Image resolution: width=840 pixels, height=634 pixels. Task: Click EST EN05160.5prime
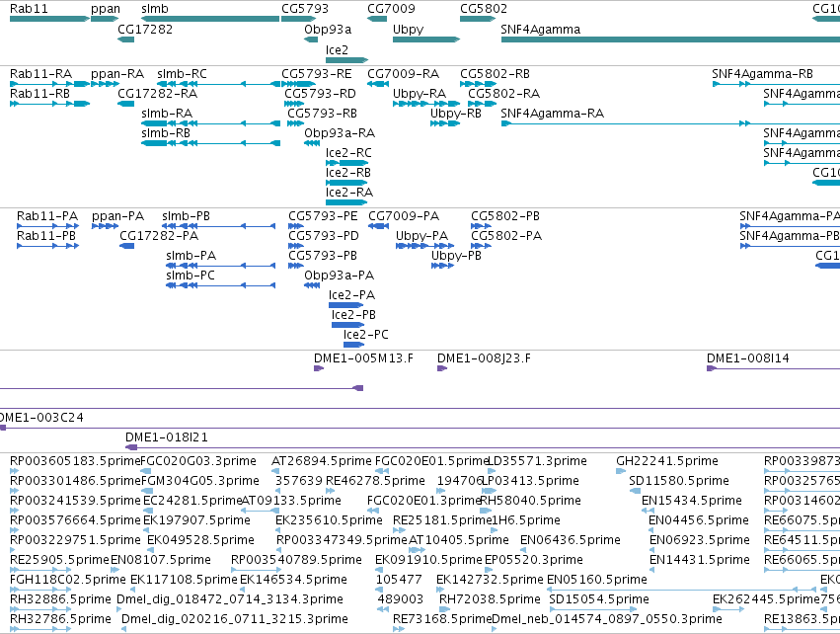pyautogui.click(x=597, y=580)
